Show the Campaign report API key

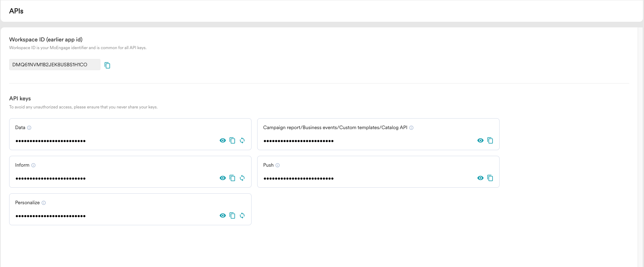coord(480,140)
